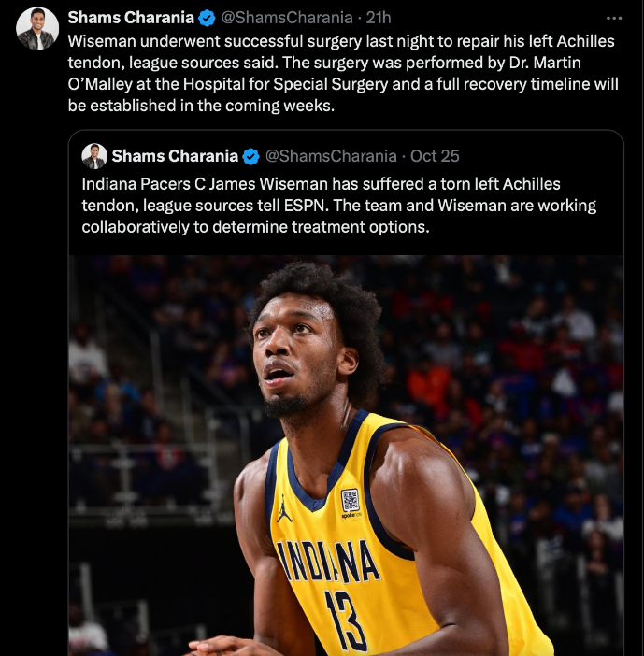Viewport: 644px width, 656px height.
Task: Open the tweet via the 21h timestamp
Action: (379, 18)
